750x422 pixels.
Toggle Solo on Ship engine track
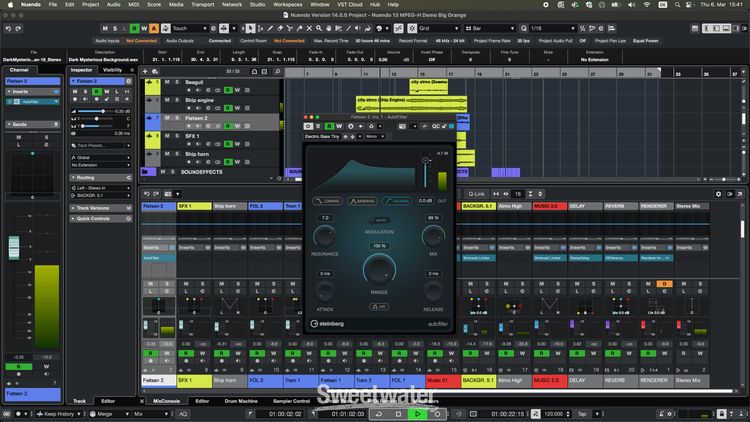tap(176, 100)
